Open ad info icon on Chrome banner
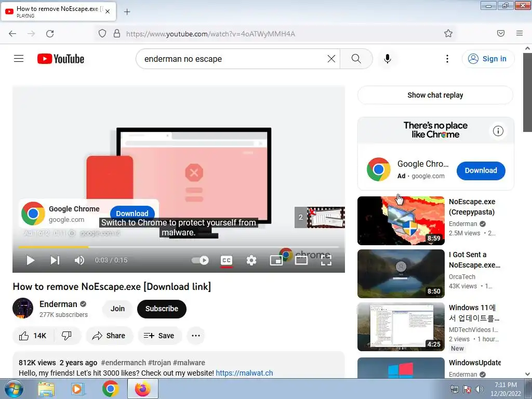The width and height of the screenshot is (532, 399). coord(498,131)
